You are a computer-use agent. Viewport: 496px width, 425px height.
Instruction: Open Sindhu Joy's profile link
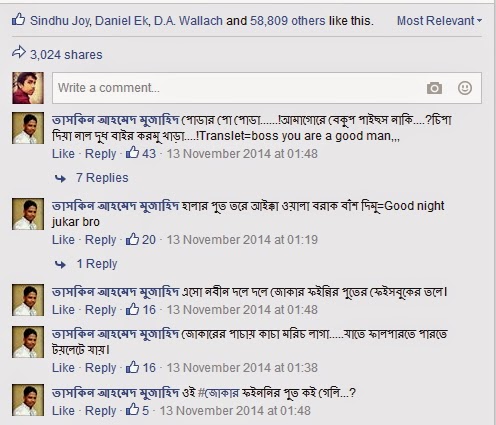tap(60, 21)
